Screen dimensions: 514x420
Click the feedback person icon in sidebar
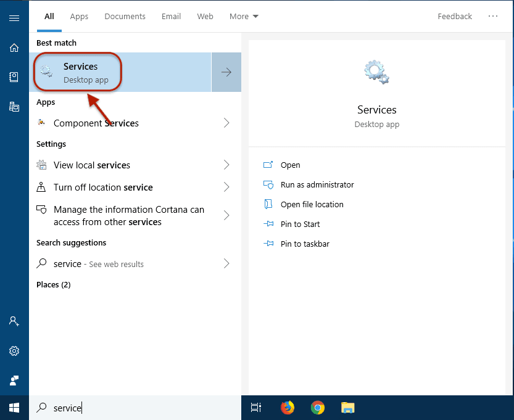tap(14, 381)
